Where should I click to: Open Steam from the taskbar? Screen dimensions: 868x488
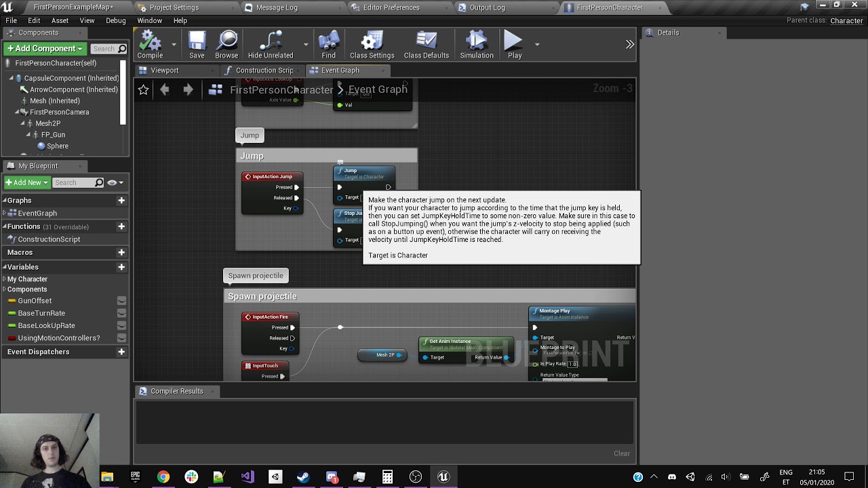303,477
